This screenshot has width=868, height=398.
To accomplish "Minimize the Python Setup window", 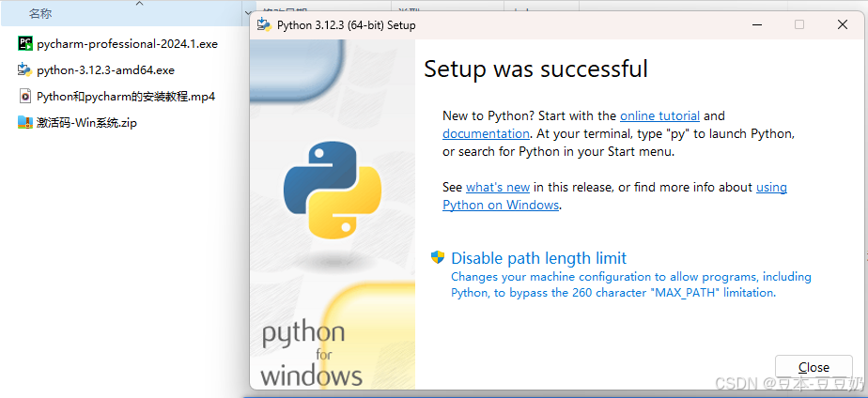I will point(756,24).
